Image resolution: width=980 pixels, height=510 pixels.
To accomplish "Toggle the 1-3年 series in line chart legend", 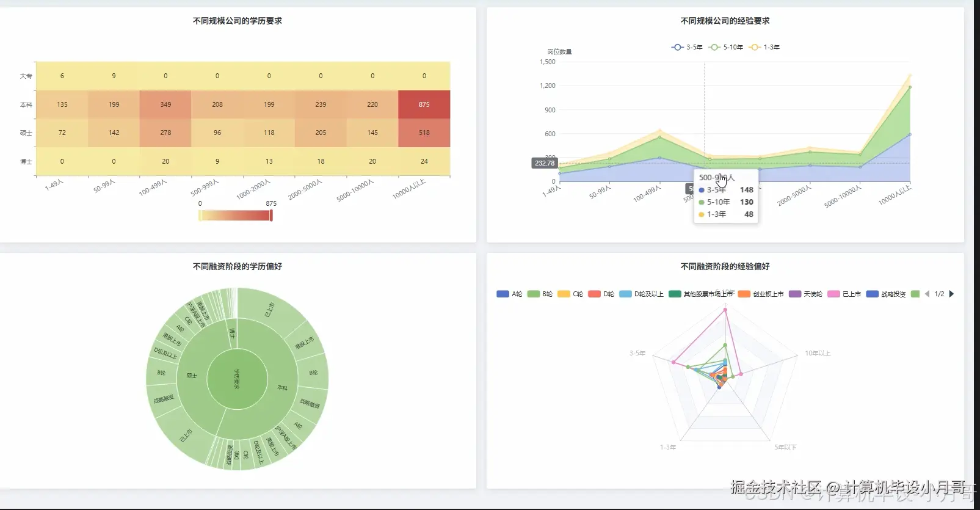I will [x=764, y=47].
